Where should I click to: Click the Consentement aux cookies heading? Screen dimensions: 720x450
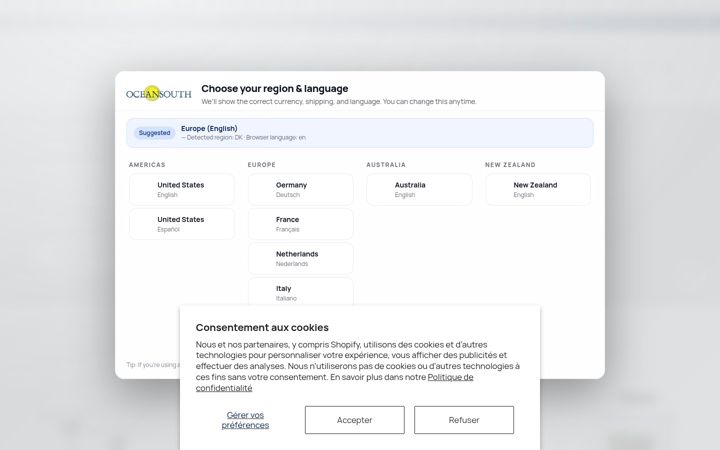[x=262, y=327]
